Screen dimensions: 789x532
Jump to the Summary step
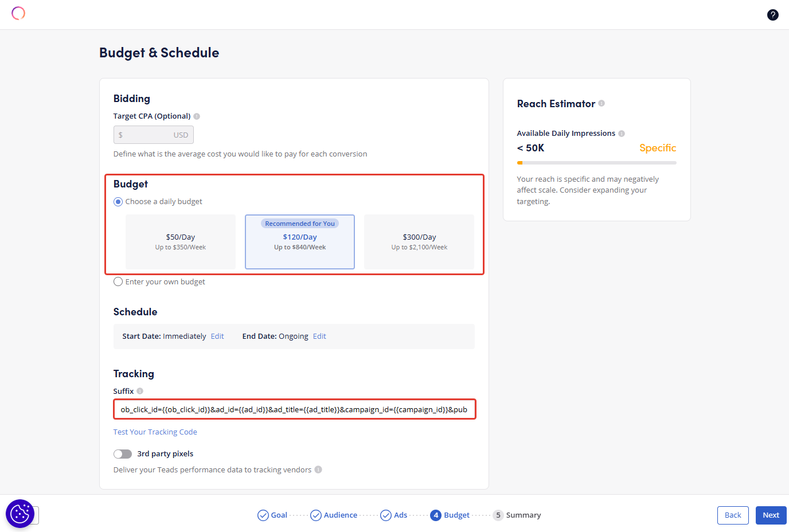(x=517, y=515)
